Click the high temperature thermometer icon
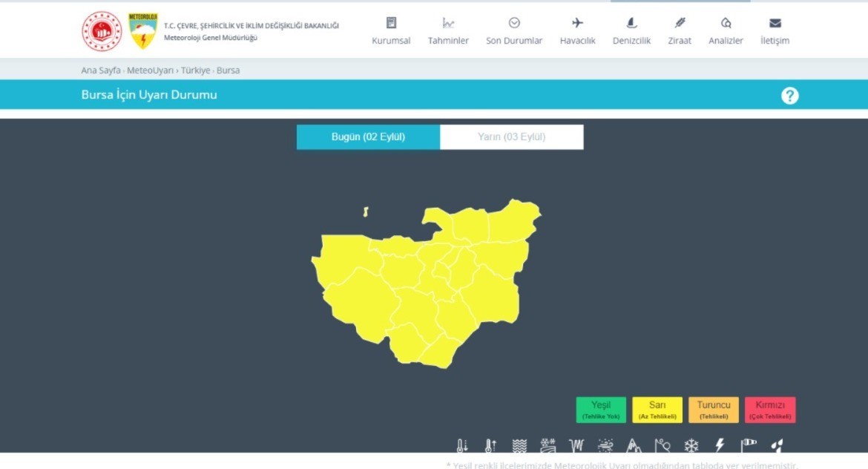868x469 pixels. click(x=490, y=446)
